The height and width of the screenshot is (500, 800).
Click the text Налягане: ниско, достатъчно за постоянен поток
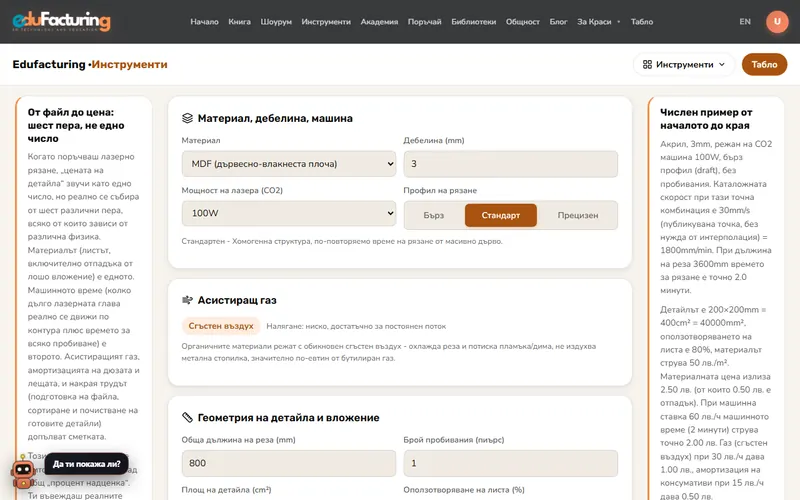(x=356, y=326)
